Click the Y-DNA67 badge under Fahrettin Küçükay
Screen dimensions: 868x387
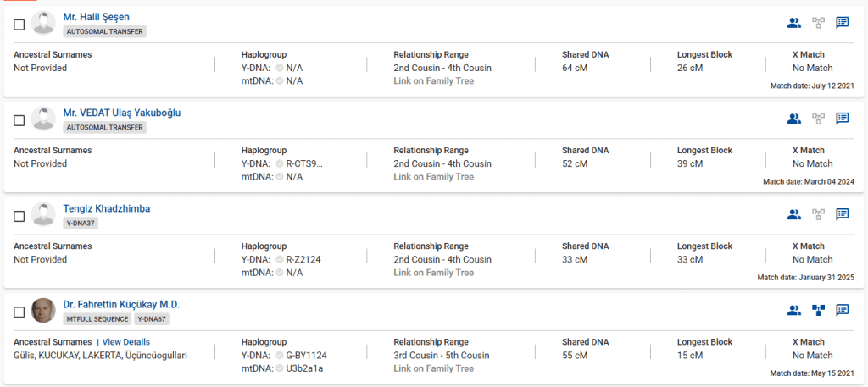[153, 319]
